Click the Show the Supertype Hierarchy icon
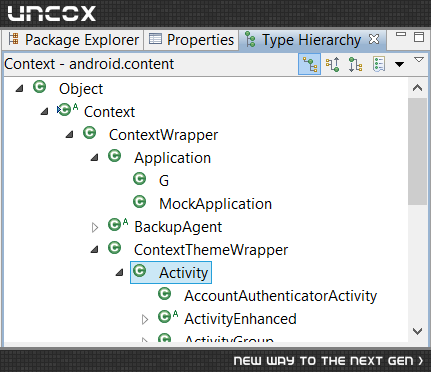This screenshot has height=372, width=431. (x=333, y=64)
